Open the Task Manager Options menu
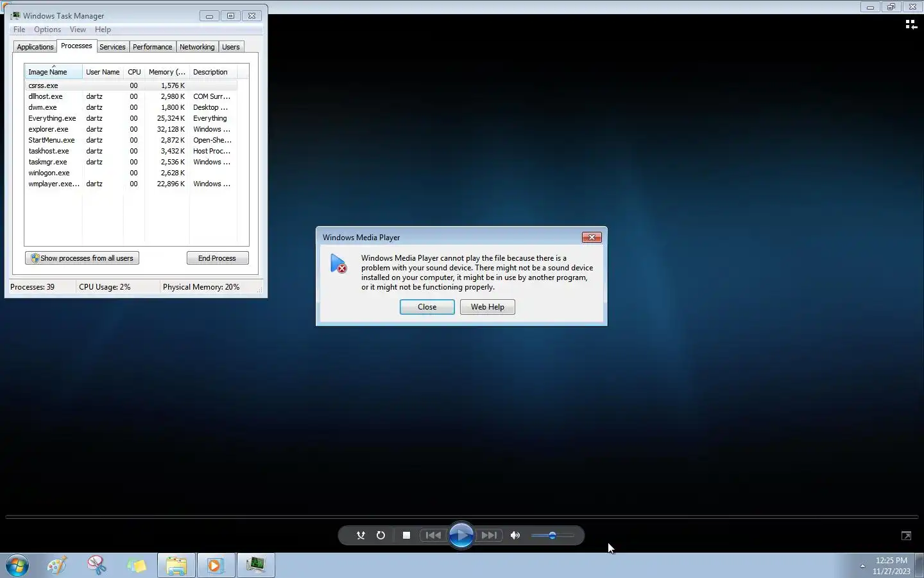 tap(47, 30)
